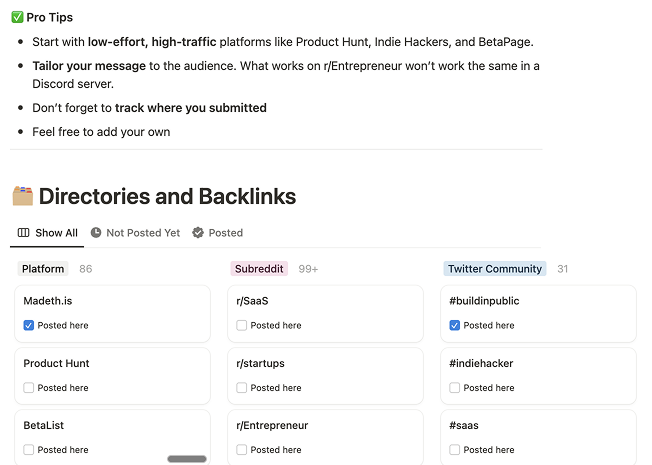Tick the #indiehacker Posted here checkbox
Image resolution: width=652 pixels, height=465 pixels.
[454, 388]
